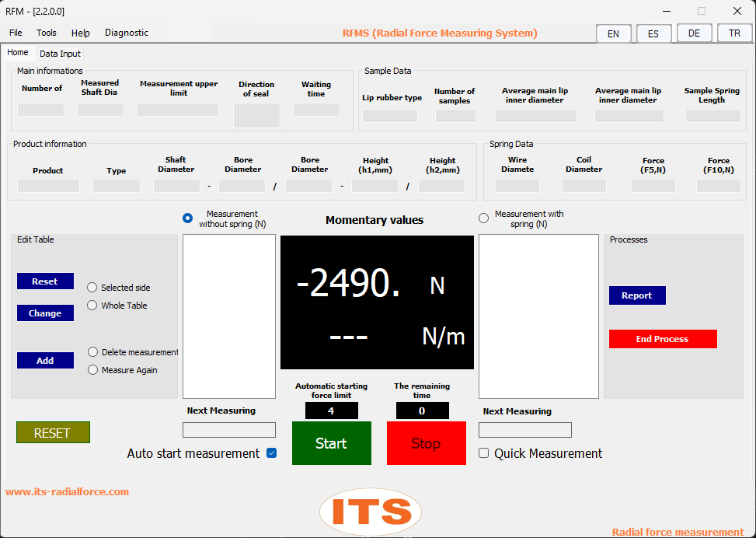The image size is (756, 538).
Task: Open the File menu
Action: point(16,33)
